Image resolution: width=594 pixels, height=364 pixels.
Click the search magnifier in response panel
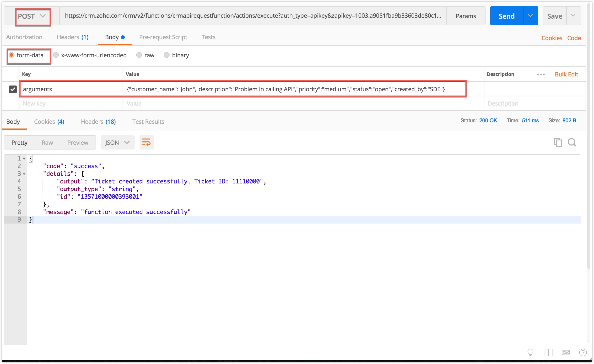coord(572,142)
